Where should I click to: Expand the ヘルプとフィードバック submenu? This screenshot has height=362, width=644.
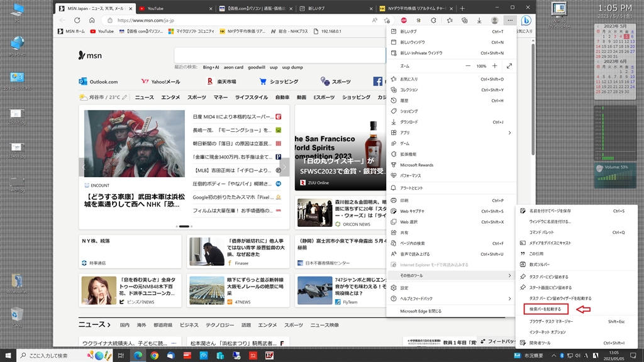tap(450, 299)
